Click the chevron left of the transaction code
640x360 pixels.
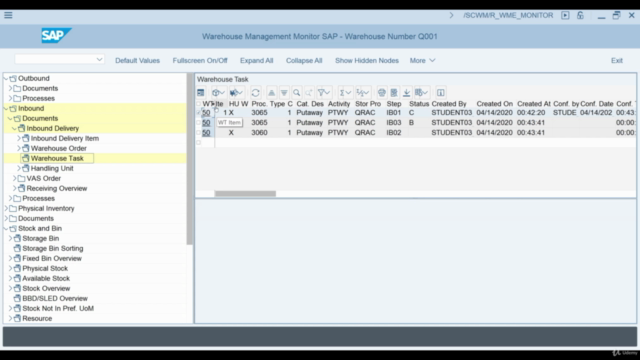tap(451, 15)
